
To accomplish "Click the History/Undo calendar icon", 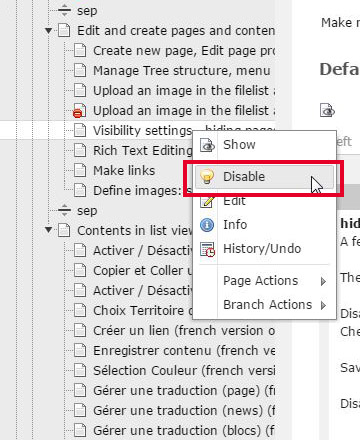I will click(x=207, y=249).
